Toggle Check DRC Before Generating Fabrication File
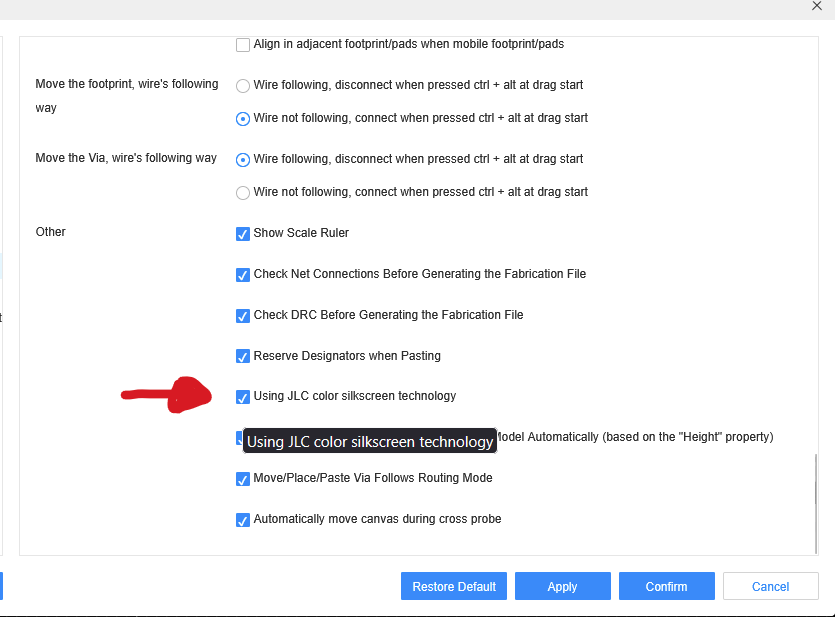The width and height of the screenshot is (835, 617). (243, 316)
